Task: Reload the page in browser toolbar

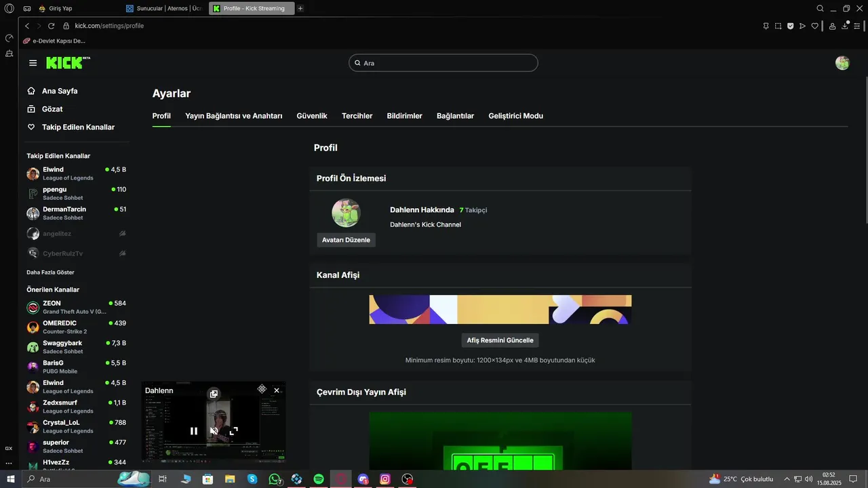Action: [51, 26]
